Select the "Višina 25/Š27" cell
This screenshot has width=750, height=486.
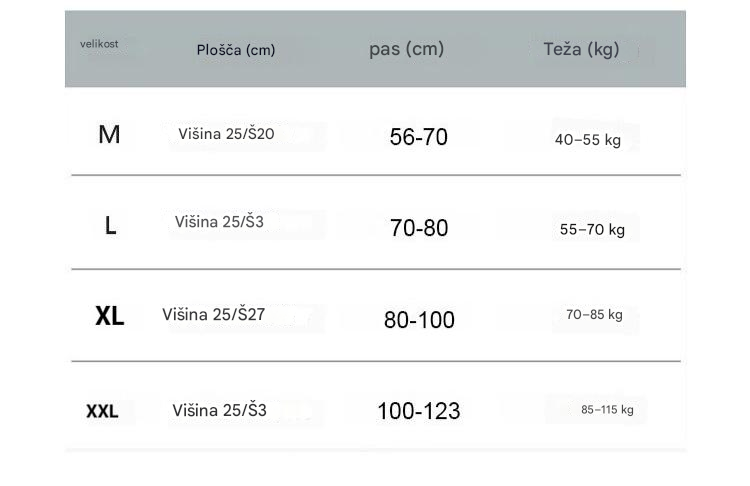click(213, 315)
